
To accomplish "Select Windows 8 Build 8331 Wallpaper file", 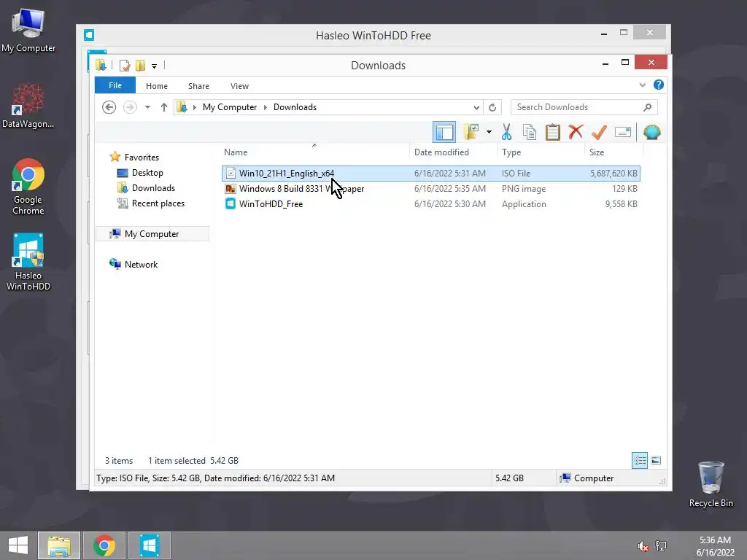I will (x=430, y=189).
